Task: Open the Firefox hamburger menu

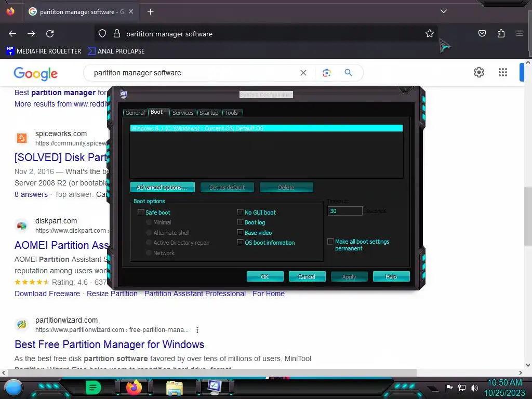Action: (x=519, y=33)
